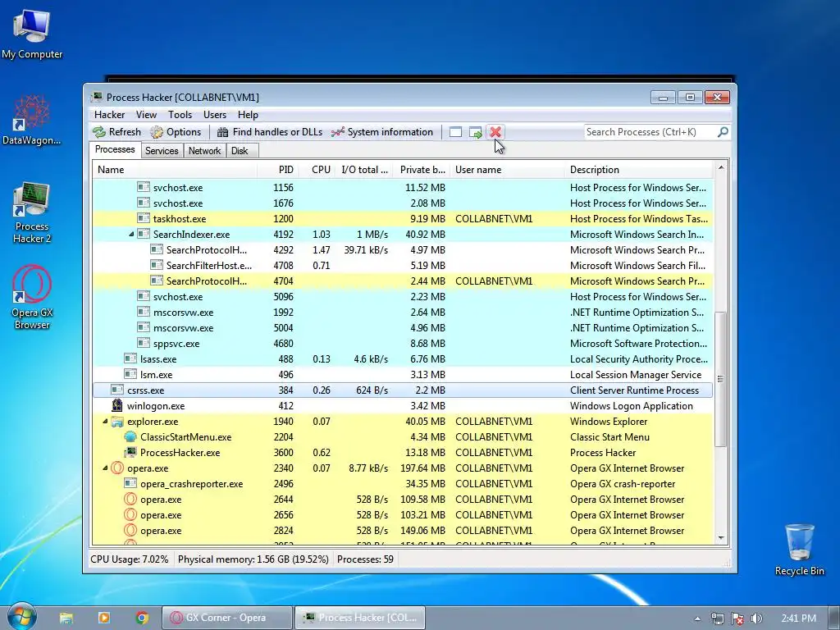Sort by the CPU column header
The image size is (840, 630).
point(317,170)
